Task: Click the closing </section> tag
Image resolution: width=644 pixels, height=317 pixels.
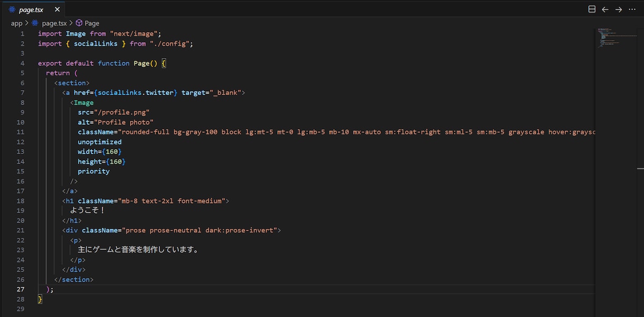Action: 74,280
